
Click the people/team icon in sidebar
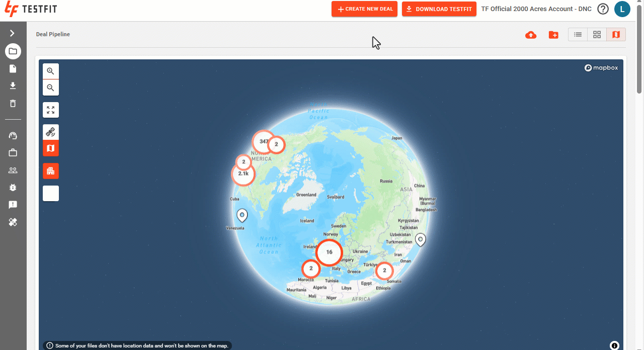pos(13,170)
